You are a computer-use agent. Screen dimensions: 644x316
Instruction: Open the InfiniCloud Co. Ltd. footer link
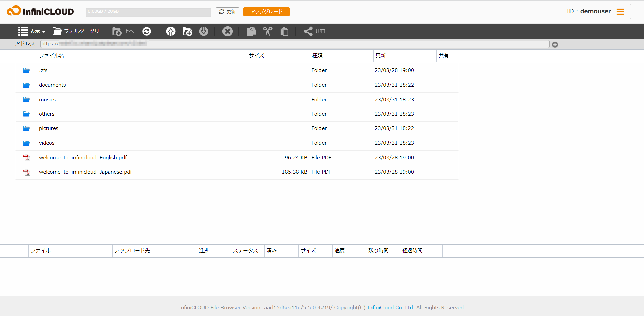(391, 308)
